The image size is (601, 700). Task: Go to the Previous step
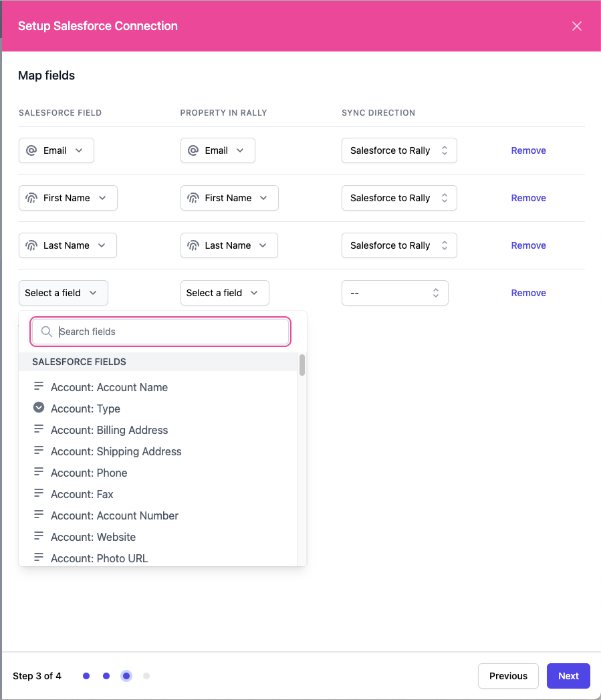(508, 676)
